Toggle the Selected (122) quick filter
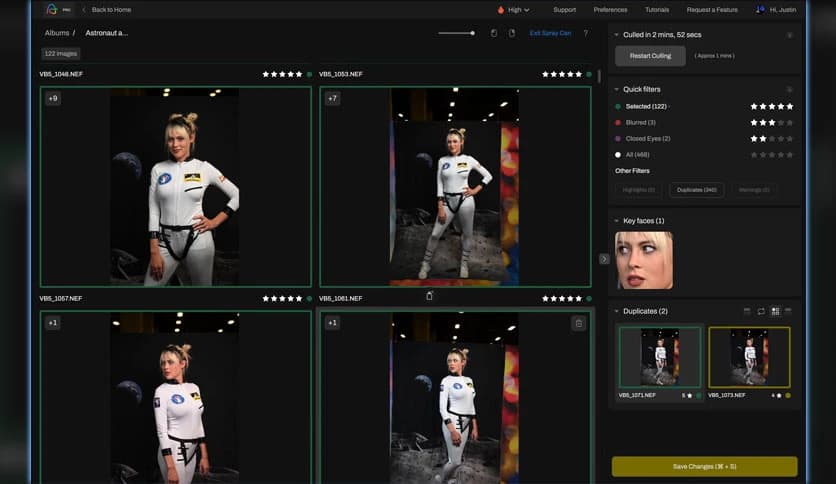This screenshot has width=836, height=484. [x=646, y=106]
